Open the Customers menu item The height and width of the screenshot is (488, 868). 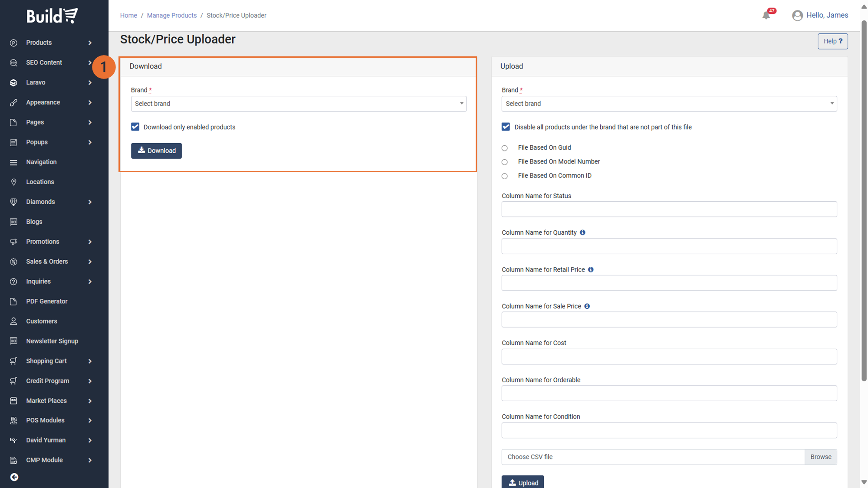click(41, 321)
